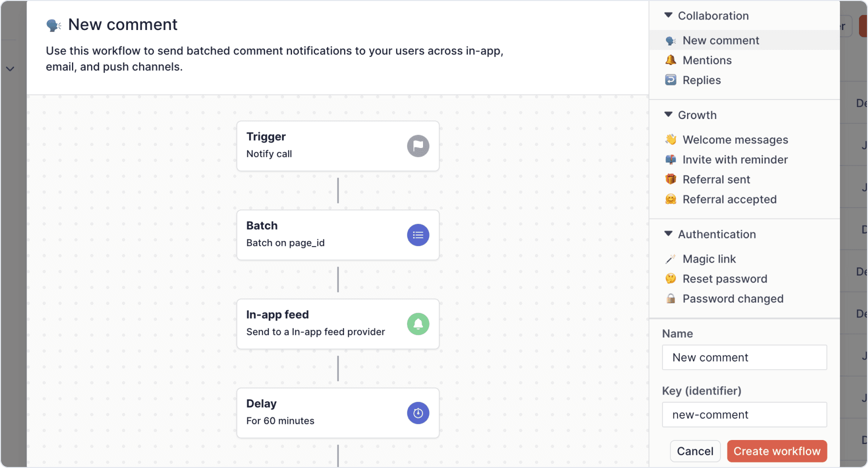Click the Trigger step flag icon

[418, 146]
